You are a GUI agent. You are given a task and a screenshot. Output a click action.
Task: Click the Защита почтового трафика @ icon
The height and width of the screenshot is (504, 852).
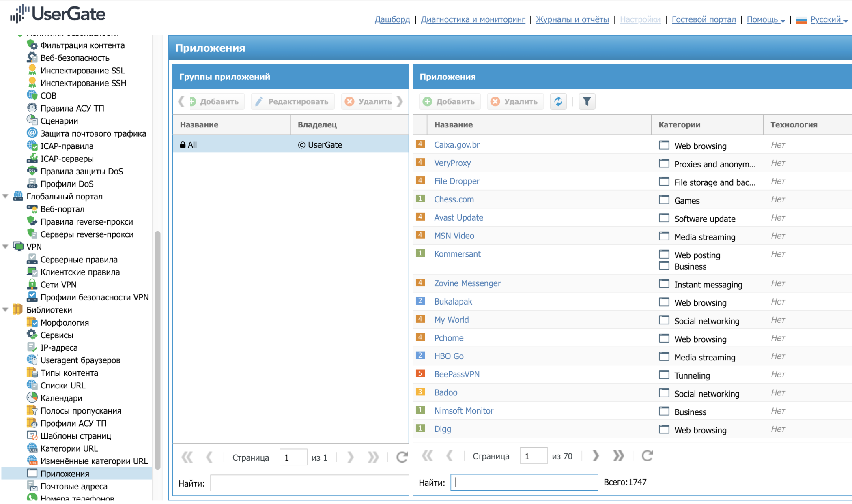pyautogui.click(x=32, y=133)
